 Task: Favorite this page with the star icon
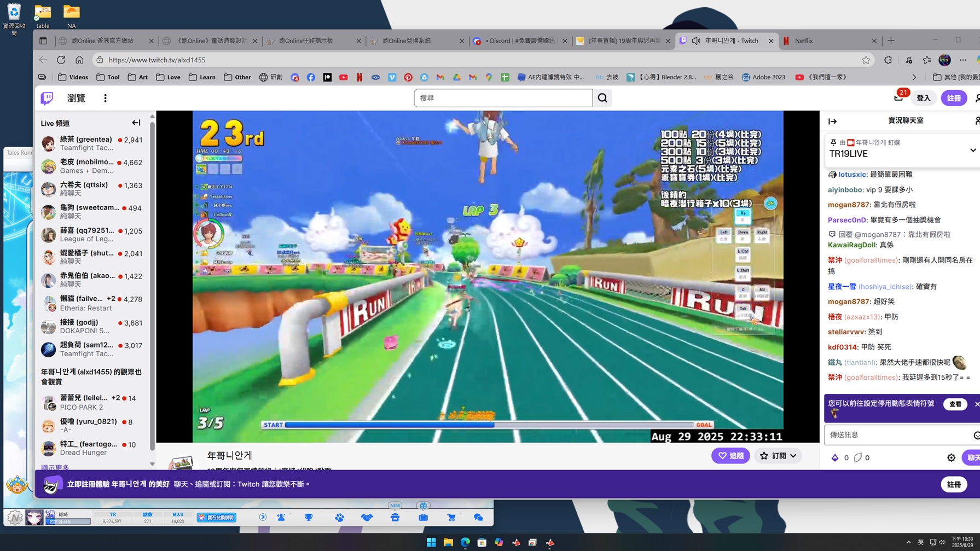pos(866,60)
